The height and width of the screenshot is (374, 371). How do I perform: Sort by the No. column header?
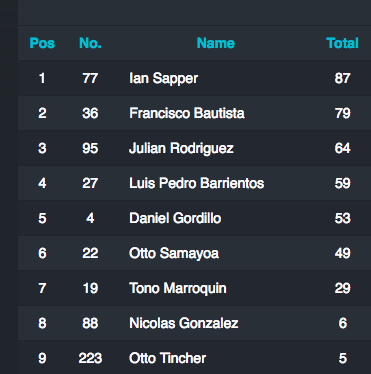point(90,43)
